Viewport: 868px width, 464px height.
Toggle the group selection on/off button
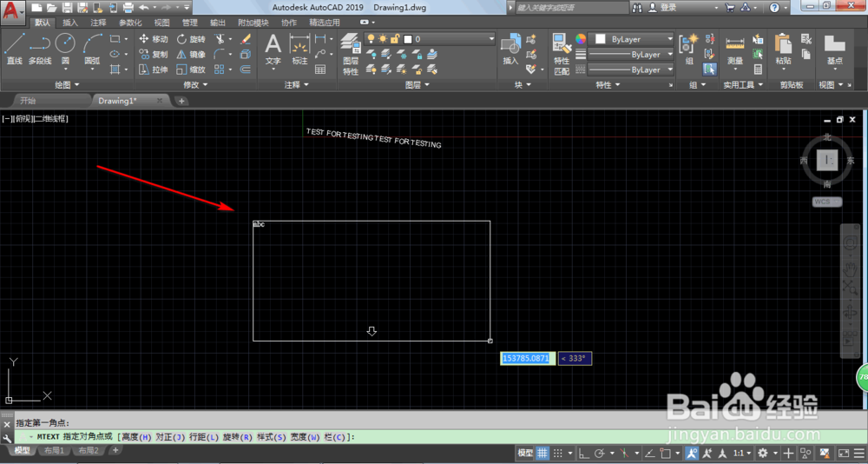pyautogui.click(x=710, y=70)
